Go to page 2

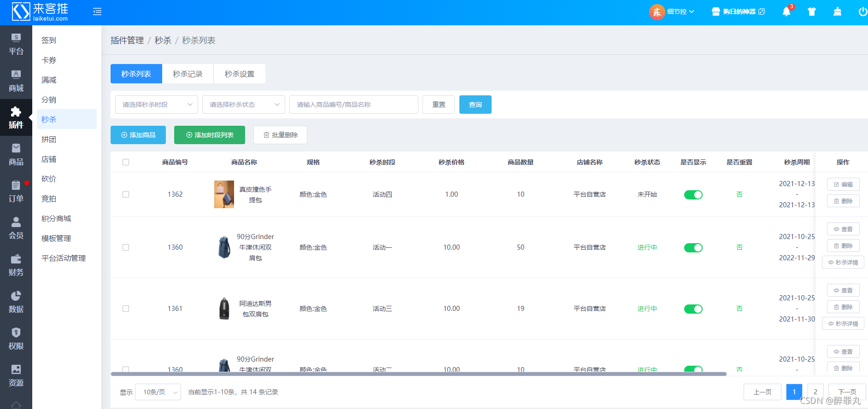(815, 392)
